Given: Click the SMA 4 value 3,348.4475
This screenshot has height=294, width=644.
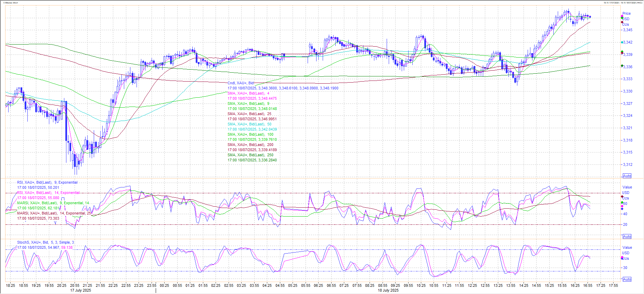Looking at the screenshot, I should [x=252, y=98].
